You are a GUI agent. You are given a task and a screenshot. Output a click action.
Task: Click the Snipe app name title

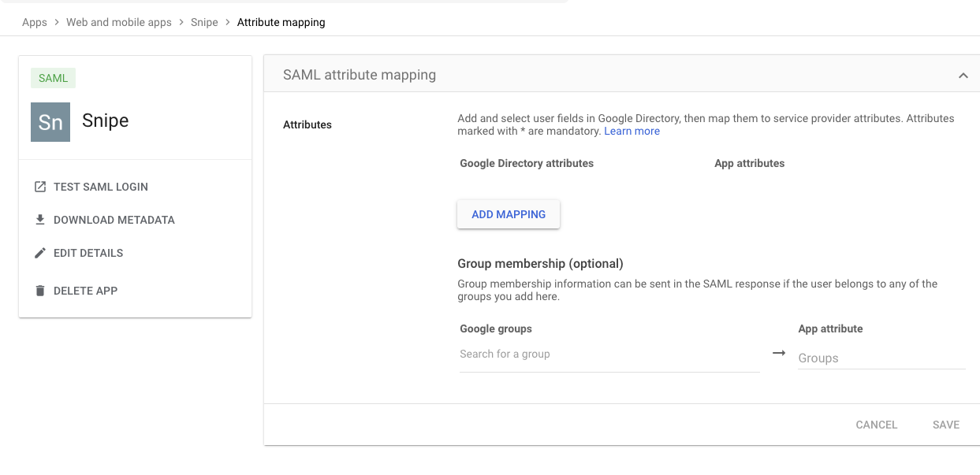point(106,121)
